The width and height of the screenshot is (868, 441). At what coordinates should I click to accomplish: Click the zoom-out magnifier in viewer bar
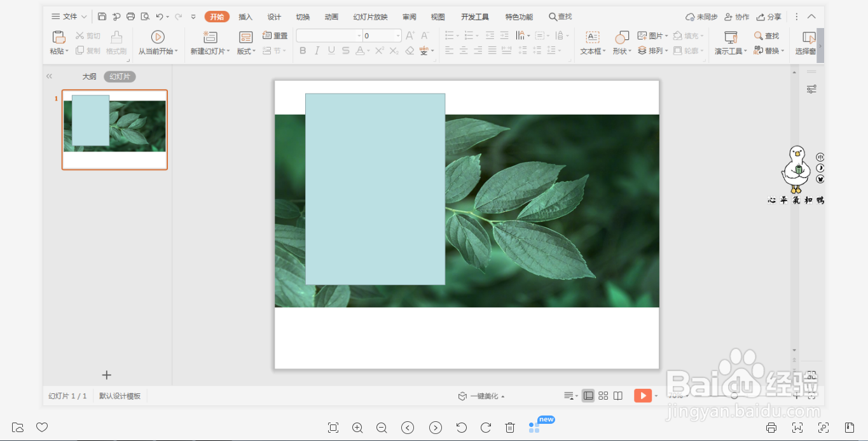tap(382, 428)
